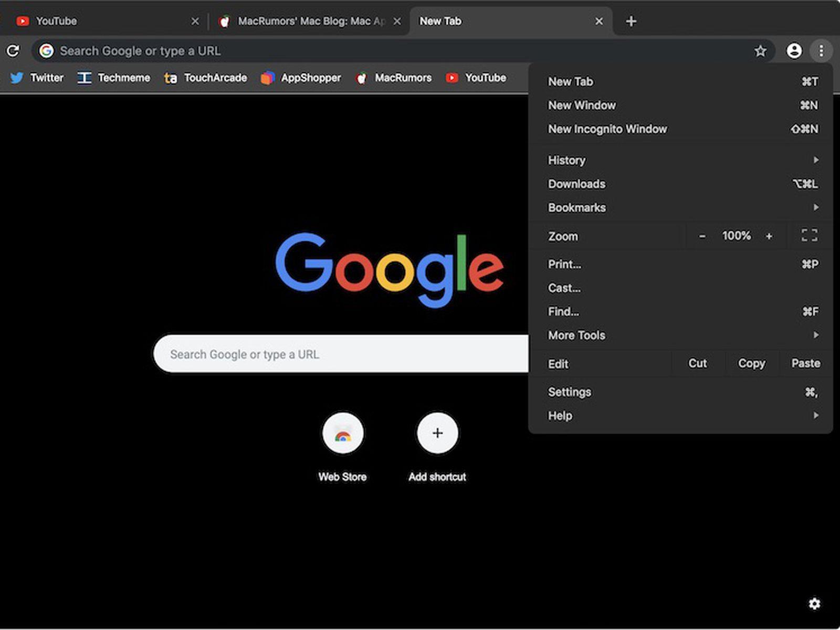Image resolution: width=840 pixels, height=630 pixels.
Task: Expand the Help submenu
Action: [681, 415]
